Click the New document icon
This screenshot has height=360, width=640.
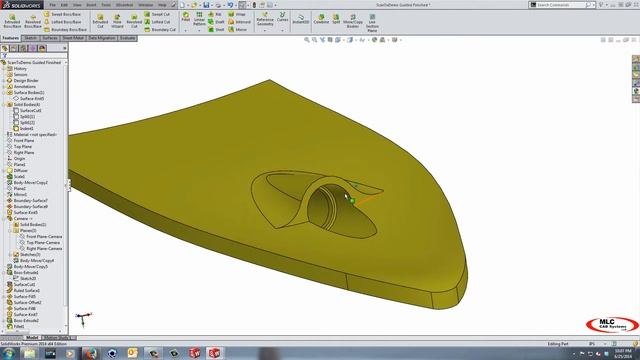[x=182, y=5]
